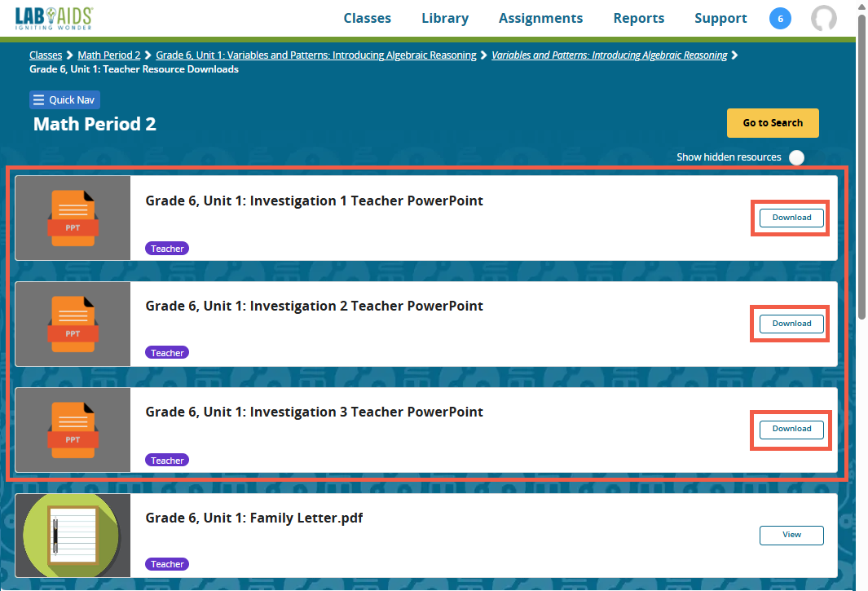This screenshot has width=868, height=591.
Task: Open the Classes menu
Action: tap(367, 18)
